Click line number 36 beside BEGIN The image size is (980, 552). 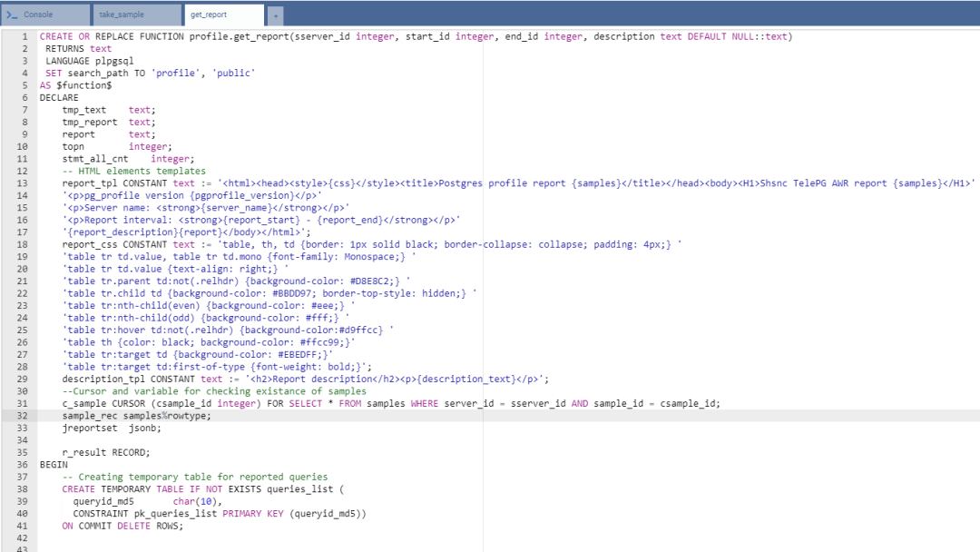pyautogui.click(x=22, y=465)
